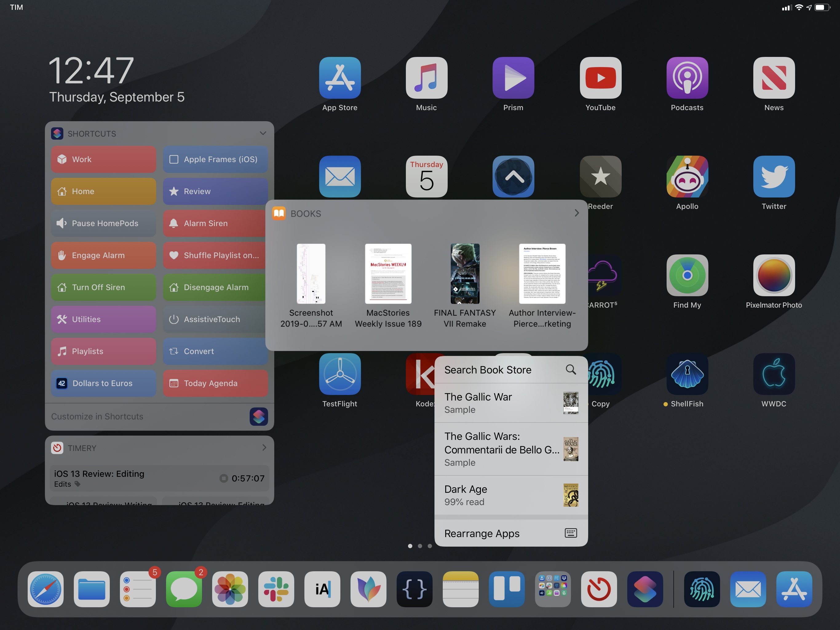Screen dimensions: 840x630
Task: Stop the iOS 13 Review: Editing timer
Action: click(224, 478)
